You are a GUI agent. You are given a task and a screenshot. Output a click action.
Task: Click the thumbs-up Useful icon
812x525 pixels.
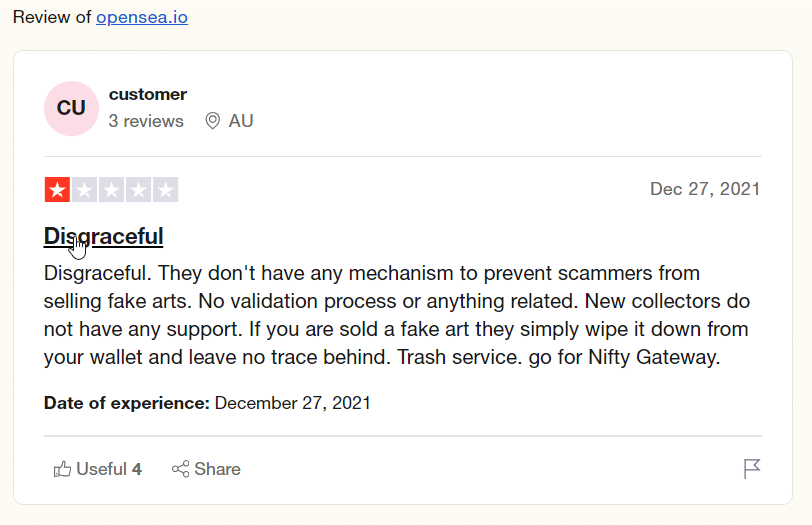point(63,469)
